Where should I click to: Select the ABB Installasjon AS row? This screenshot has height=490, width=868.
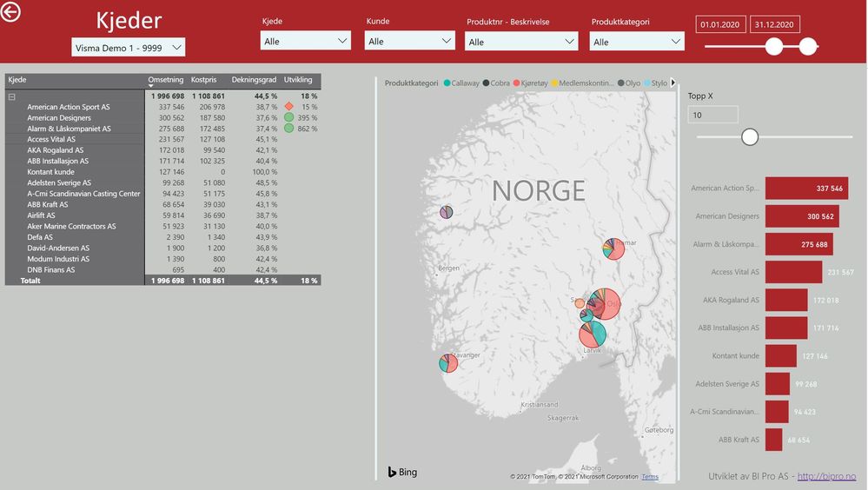[162, 161]
